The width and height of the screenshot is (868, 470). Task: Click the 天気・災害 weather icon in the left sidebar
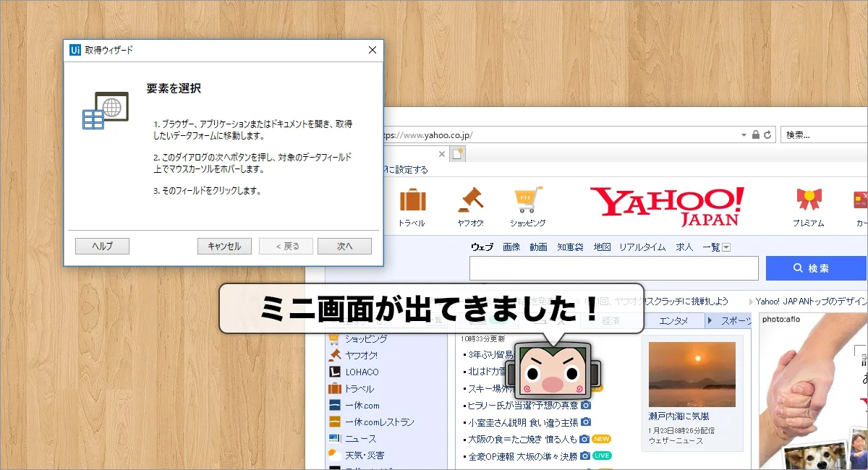334,455
